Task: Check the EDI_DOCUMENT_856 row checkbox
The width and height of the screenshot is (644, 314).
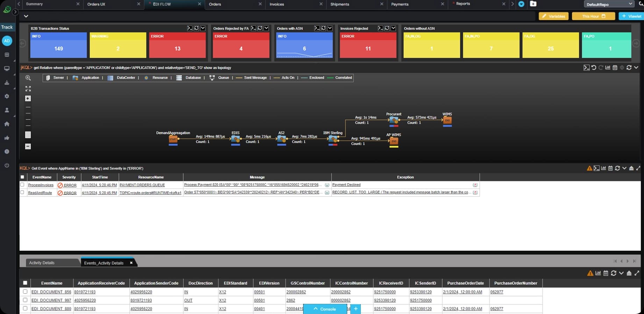Action: click(25, 291)
